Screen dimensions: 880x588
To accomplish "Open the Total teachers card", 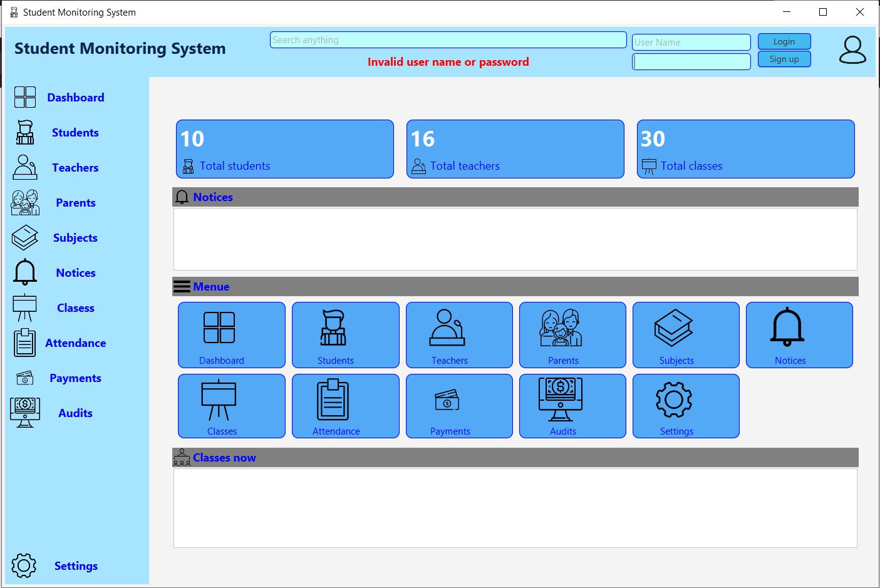I will (515, 149).
